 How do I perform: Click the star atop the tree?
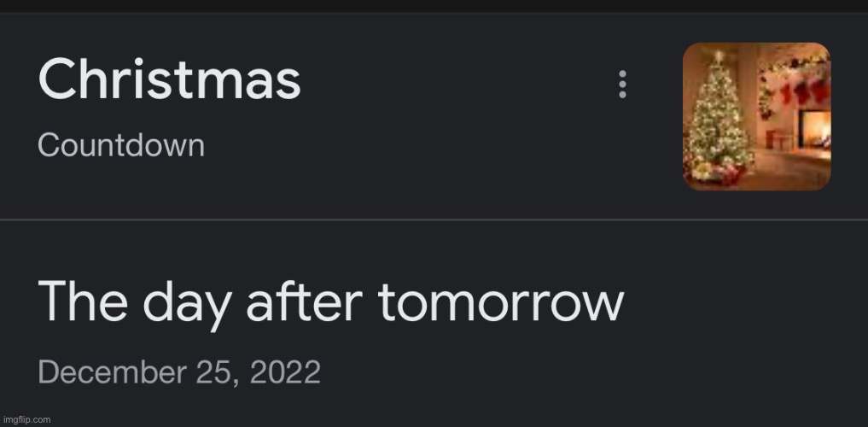tap(719, 56)
